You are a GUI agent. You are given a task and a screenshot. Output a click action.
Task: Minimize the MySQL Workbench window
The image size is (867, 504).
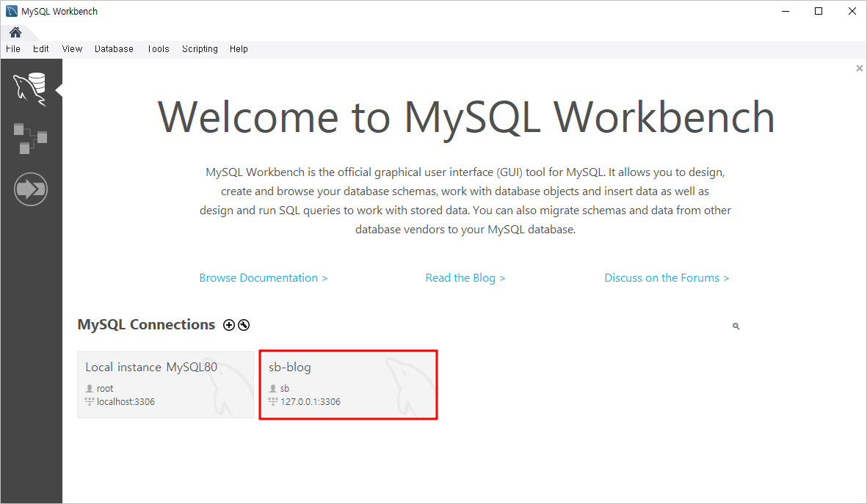pyautogui.click(x=786, y=11)
